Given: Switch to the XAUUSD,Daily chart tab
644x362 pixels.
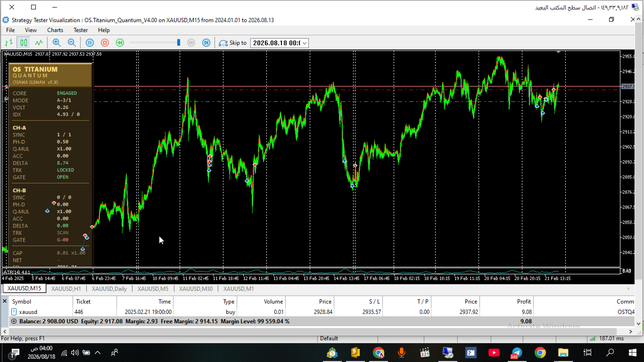Looking at the screenshot, I should pos(109,289).
